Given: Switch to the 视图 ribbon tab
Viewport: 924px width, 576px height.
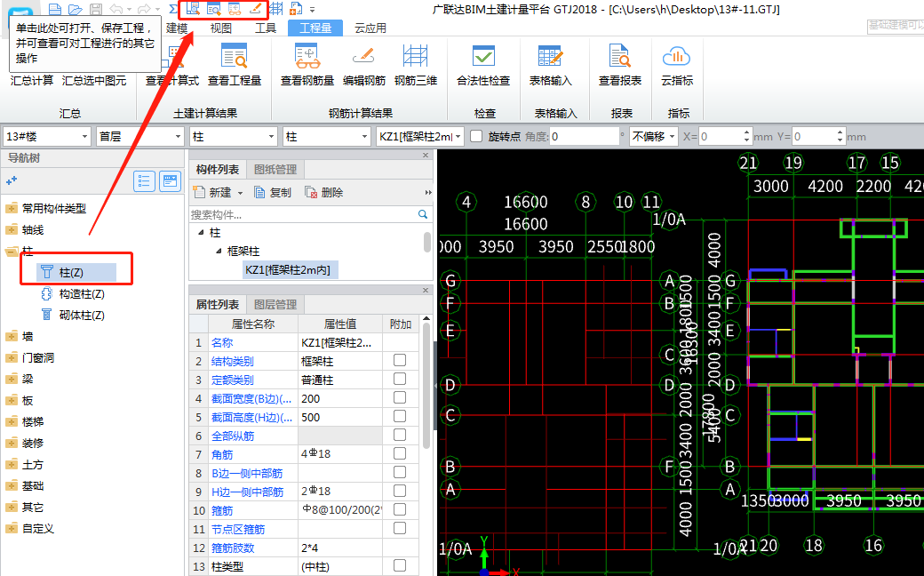Looking at the screenshot, I should click(x=221, y=28).
